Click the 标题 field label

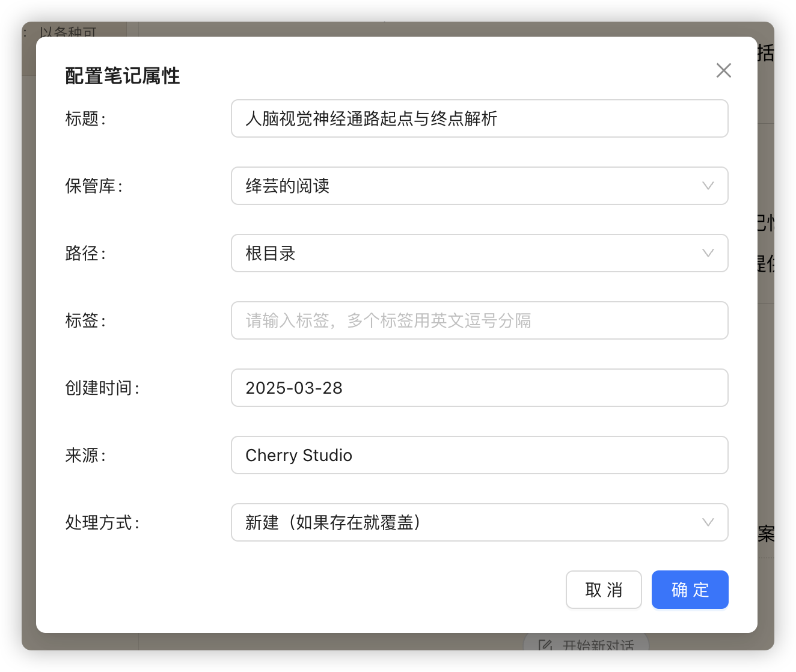(85, 119)
